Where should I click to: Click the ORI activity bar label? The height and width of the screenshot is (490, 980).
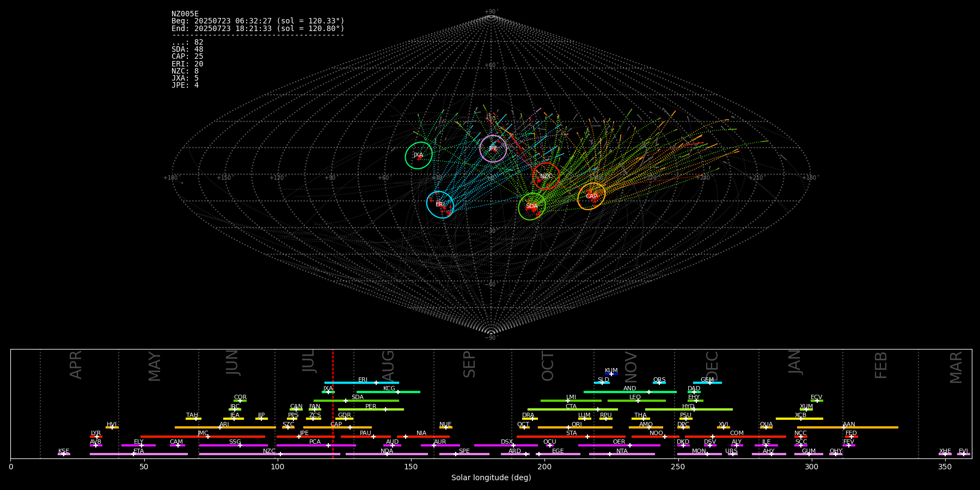577,425
